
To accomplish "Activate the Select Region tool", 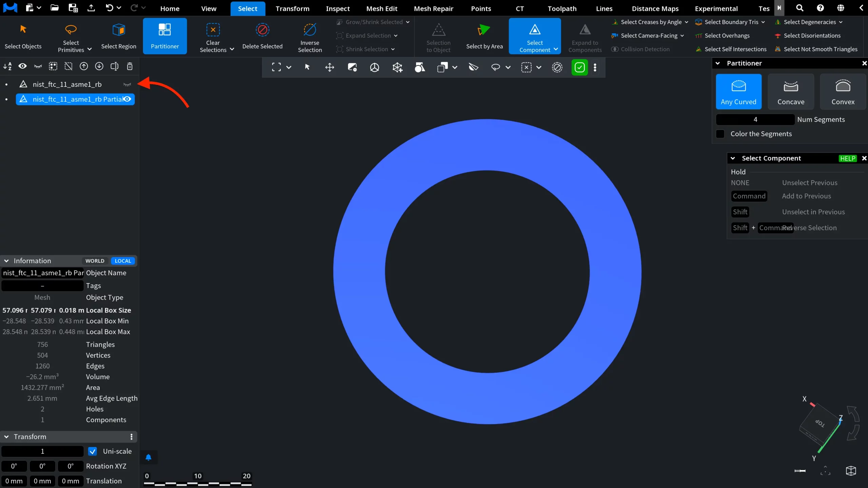I will coord(119,36).
